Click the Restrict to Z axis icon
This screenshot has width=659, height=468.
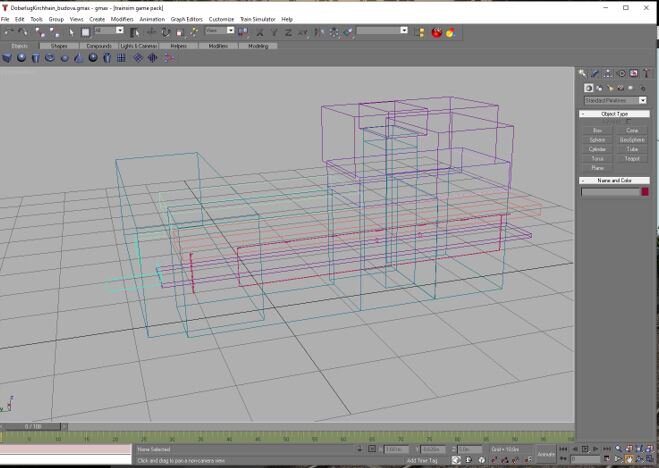point(288,32)
